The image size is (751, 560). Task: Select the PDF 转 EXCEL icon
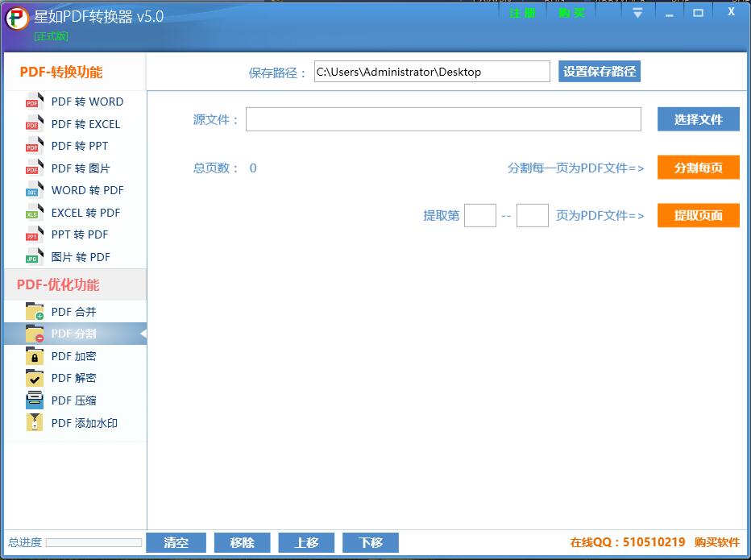point(35,123)
